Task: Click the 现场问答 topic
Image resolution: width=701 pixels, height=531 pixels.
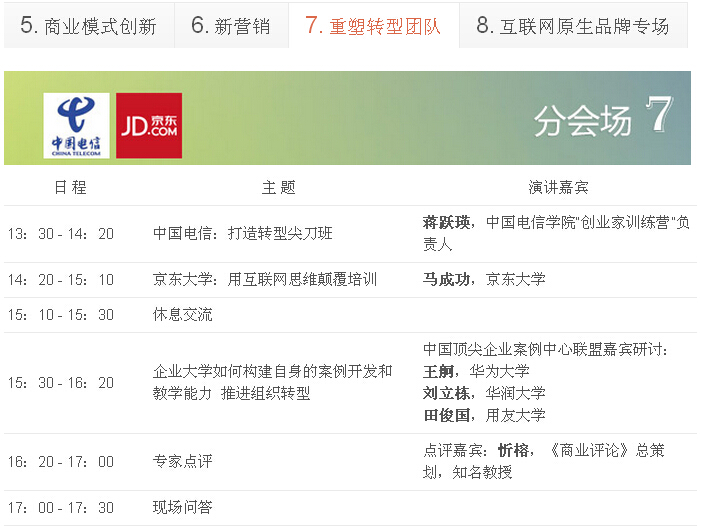Action: click(182, 507)
